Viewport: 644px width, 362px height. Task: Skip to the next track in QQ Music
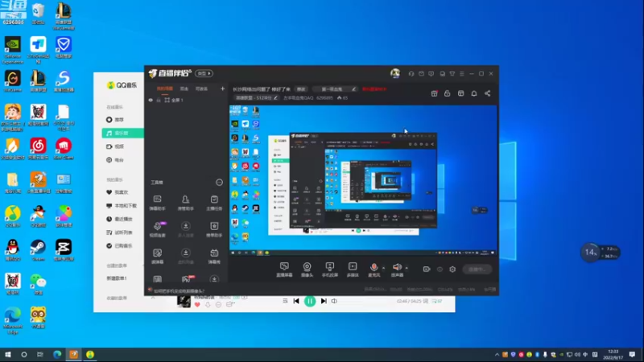click(x=324, y=301)
